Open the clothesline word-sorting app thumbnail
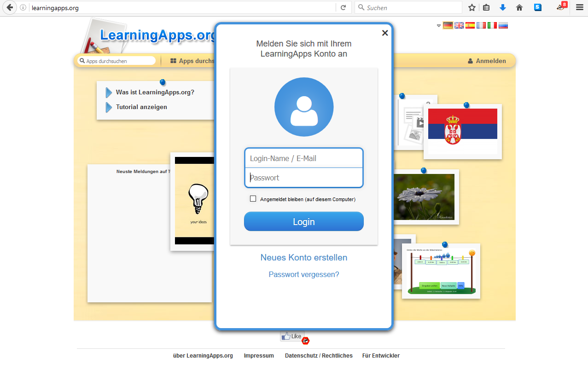 [441, 271]
